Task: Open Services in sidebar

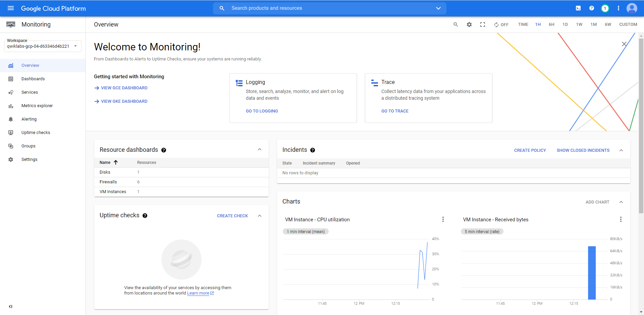Action: click(43, 92)
